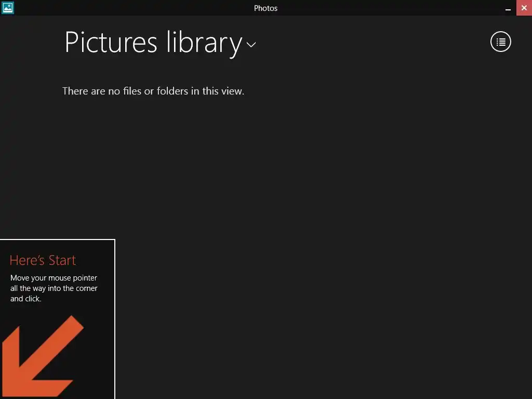Click the Pictures library heading text
This screenshot has height=399, width=532.
pos(153,43)
